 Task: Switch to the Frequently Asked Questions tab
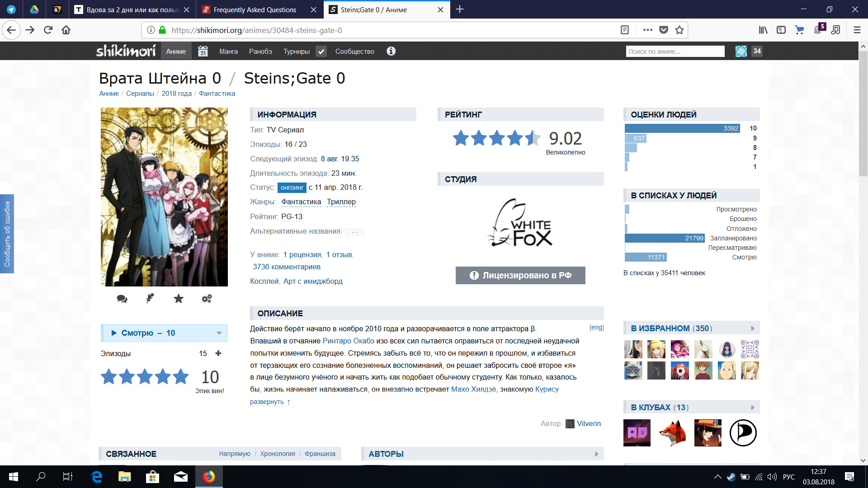pos(255,9)
